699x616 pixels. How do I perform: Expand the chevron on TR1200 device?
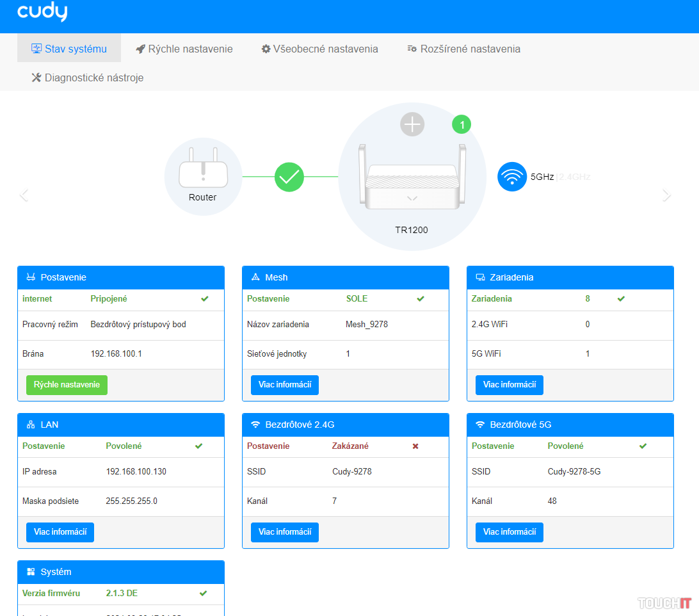[412, 199]
